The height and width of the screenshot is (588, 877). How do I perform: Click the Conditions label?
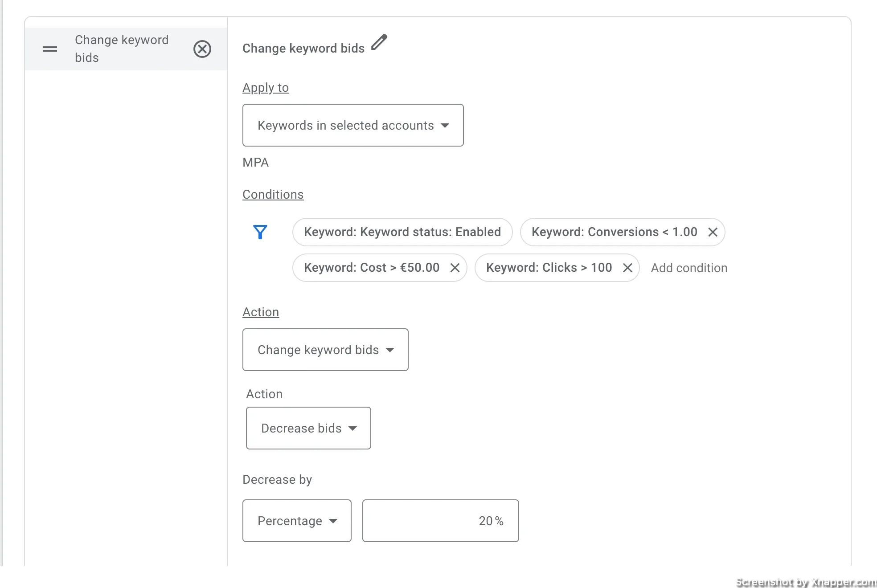tap(273, 195)
